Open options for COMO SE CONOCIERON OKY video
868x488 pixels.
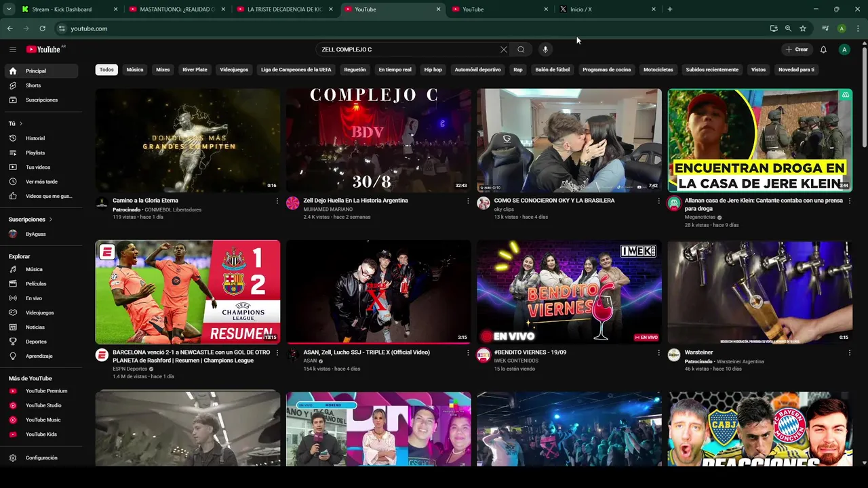(658, 201)
